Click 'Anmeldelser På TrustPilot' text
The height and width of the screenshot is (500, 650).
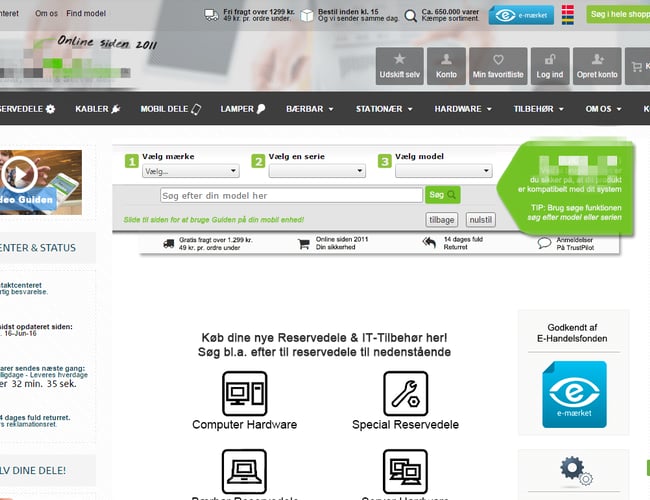coord(575,244)
